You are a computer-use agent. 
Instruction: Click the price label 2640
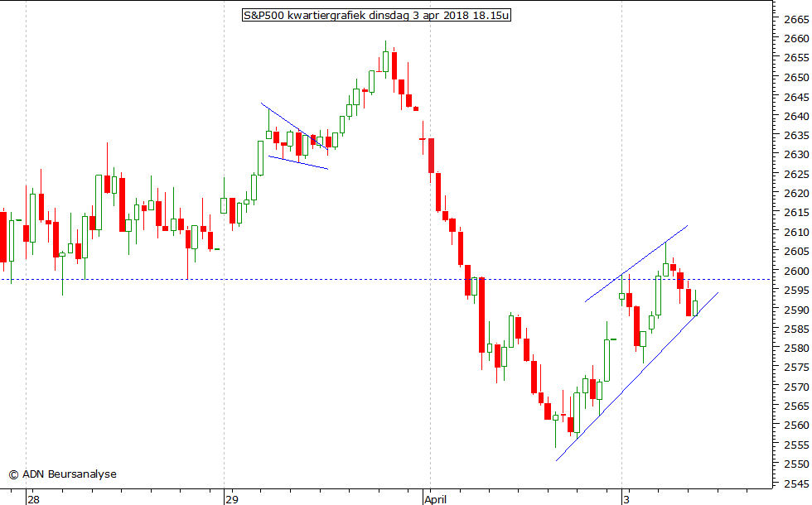point(796,117)
